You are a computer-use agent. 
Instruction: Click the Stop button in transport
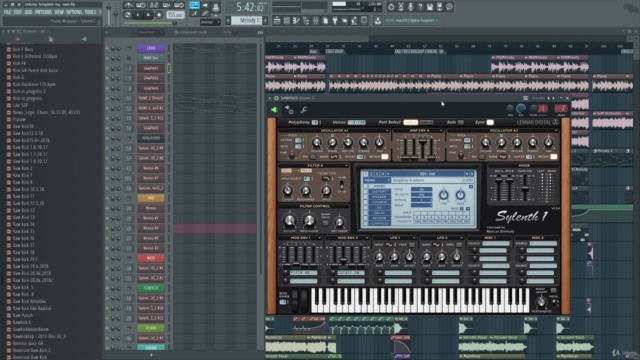148,15
